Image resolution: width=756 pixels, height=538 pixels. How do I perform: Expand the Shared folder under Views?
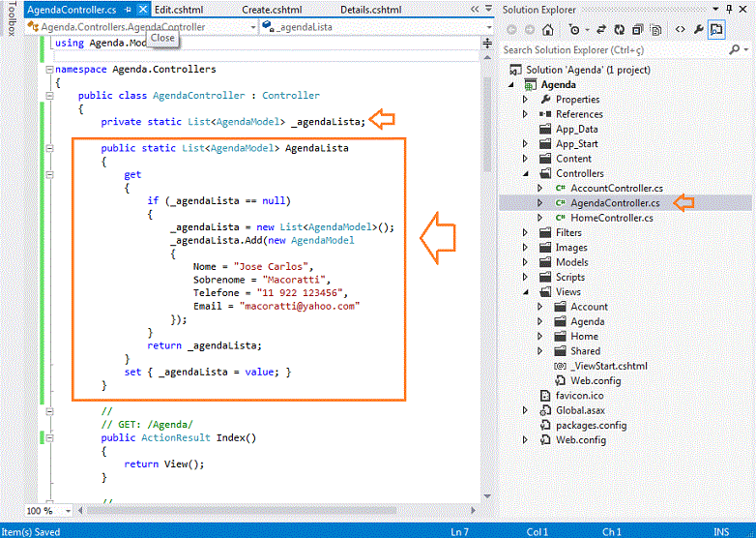pyautogui.click(x=540, y=351)
